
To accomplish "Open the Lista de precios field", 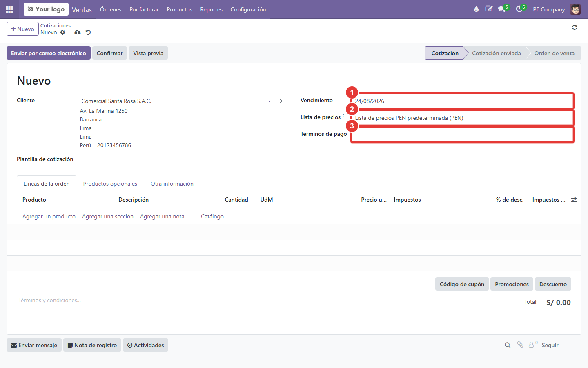I will (x=462, y=118).
